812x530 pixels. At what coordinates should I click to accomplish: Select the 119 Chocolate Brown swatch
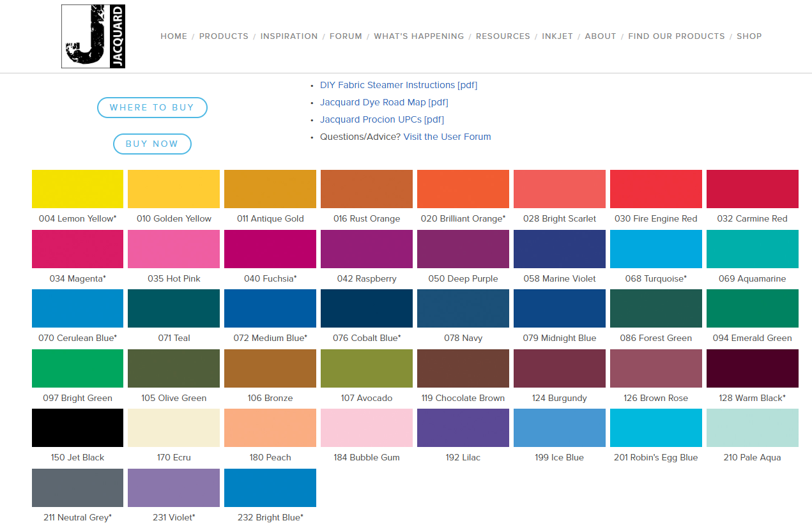[463, 368]
